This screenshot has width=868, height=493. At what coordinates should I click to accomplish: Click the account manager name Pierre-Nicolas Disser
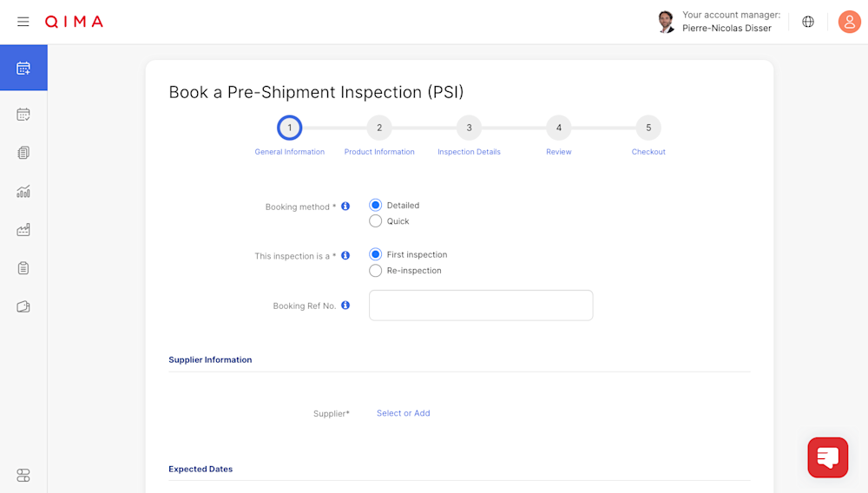tap(727, 29)
